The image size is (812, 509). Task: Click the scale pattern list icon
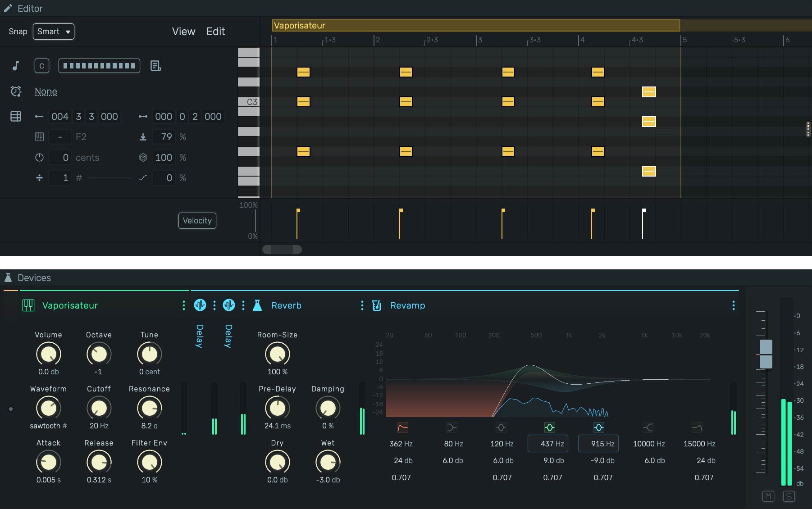tap(155, 66)
